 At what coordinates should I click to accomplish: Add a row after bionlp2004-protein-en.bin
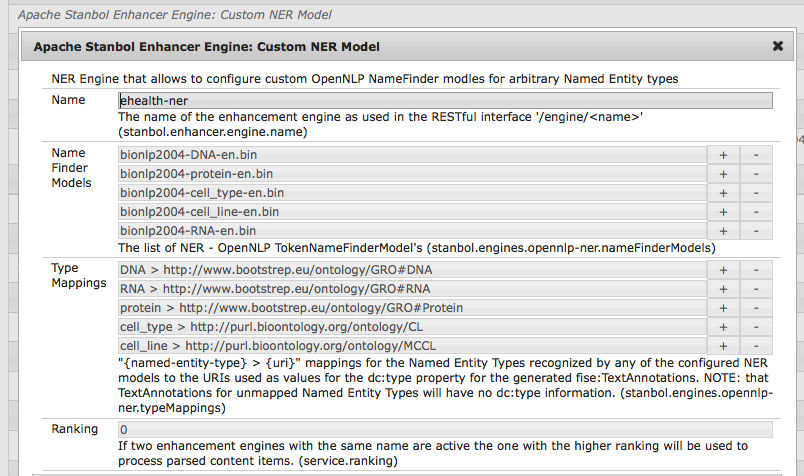point(723,174)
